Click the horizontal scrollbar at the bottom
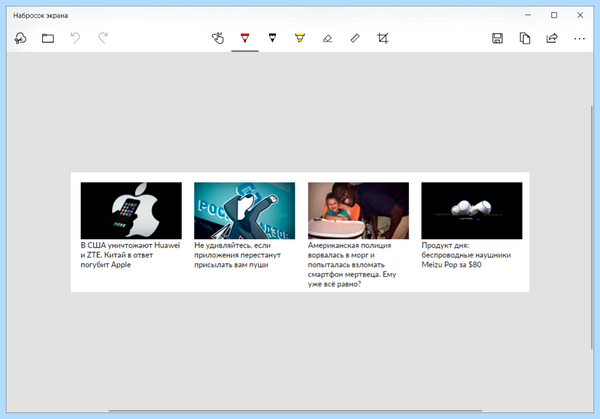600x419 pixels. [x=295, y=411]
